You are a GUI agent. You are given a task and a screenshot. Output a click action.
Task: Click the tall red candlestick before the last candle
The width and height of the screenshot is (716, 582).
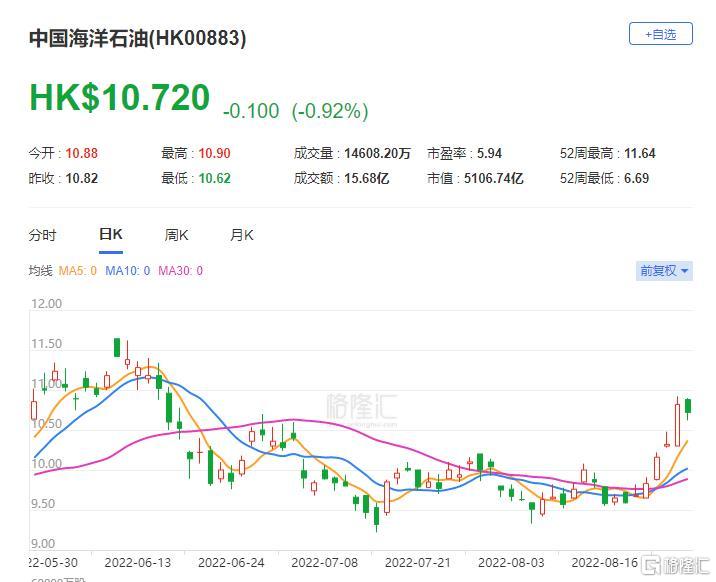(x=677, y=425)
